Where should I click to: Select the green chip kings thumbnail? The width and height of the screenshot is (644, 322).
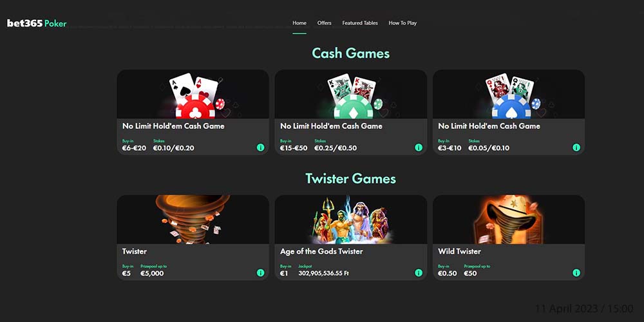(351, 94)
